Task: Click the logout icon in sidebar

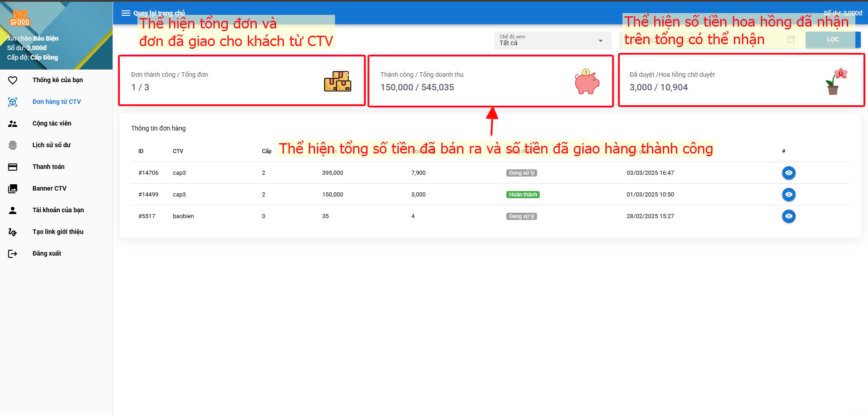Action: pos(13,254)
